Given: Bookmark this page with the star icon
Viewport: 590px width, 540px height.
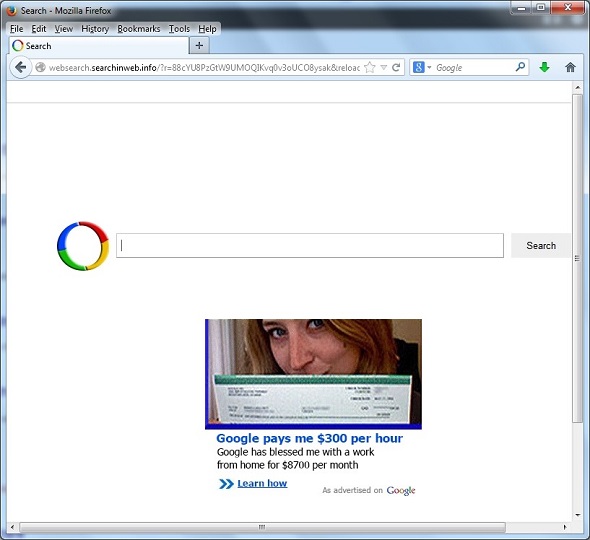Looking at the screenshot, I should pyautogui.click(x=370, y=68).
